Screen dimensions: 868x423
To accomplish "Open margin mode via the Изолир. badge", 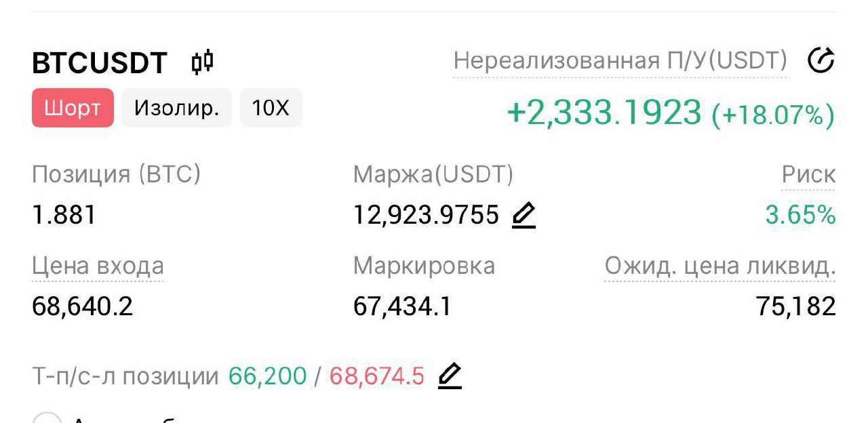I will [176, 108].
